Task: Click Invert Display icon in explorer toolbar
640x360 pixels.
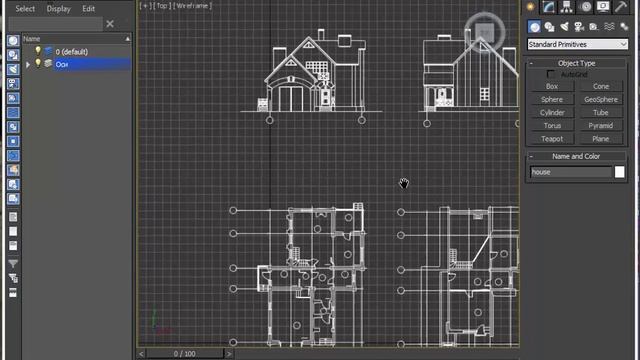Action: click(x=13, y=246)
